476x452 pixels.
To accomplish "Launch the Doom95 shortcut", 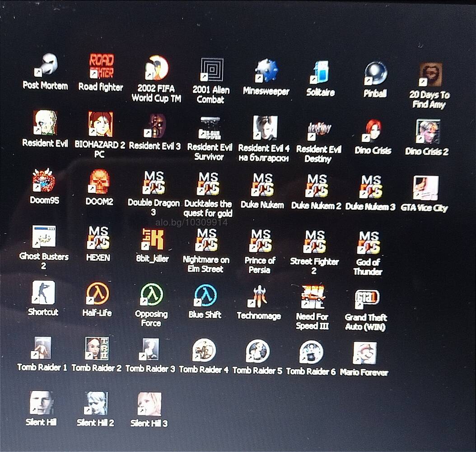I will point(44,180).
